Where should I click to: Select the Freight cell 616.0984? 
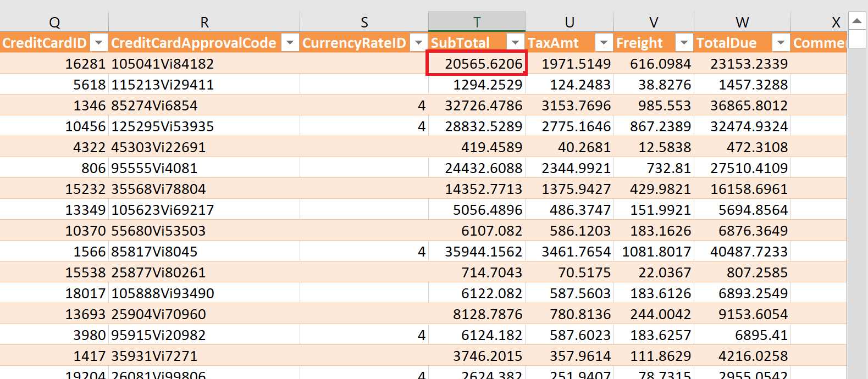tap(654, 63)
